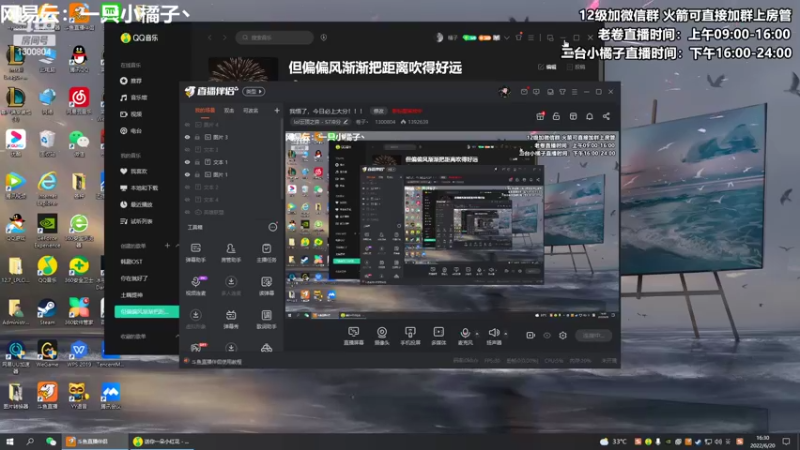Expand the speaker options arrow

(506, 334)
